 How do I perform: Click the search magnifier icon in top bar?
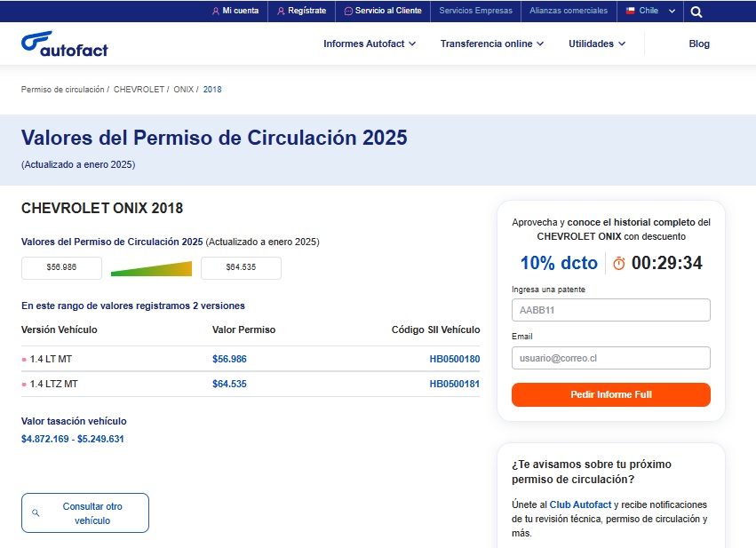(x=696, y=12)
